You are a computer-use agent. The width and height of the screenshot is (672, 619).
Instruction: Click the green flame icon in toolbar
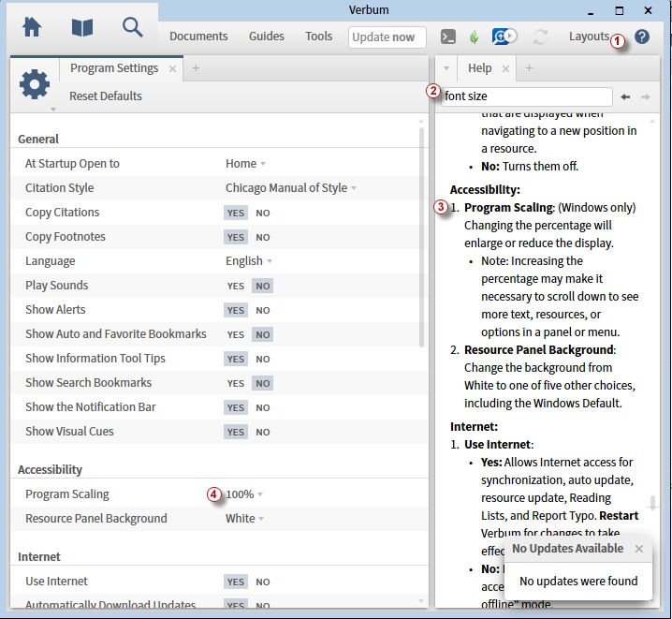[x=474, y=37]
